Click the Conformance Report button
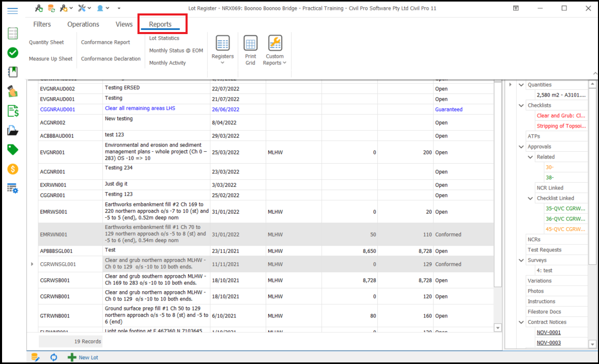Image resolution: width=599 pixels, height=364 pixels. tap(105, 42)
